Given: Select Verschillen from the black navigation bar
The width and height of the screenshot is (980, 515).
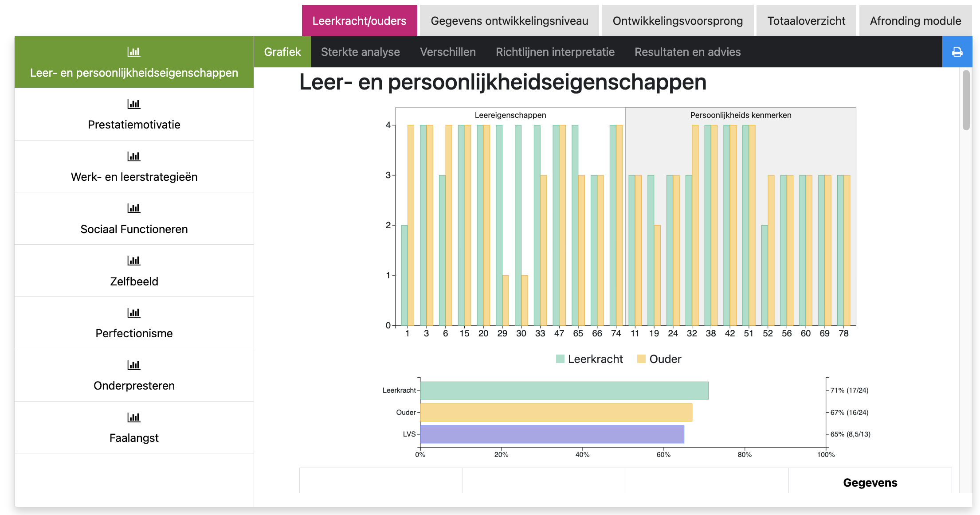Looking at the screenshot, I should 448,52.
